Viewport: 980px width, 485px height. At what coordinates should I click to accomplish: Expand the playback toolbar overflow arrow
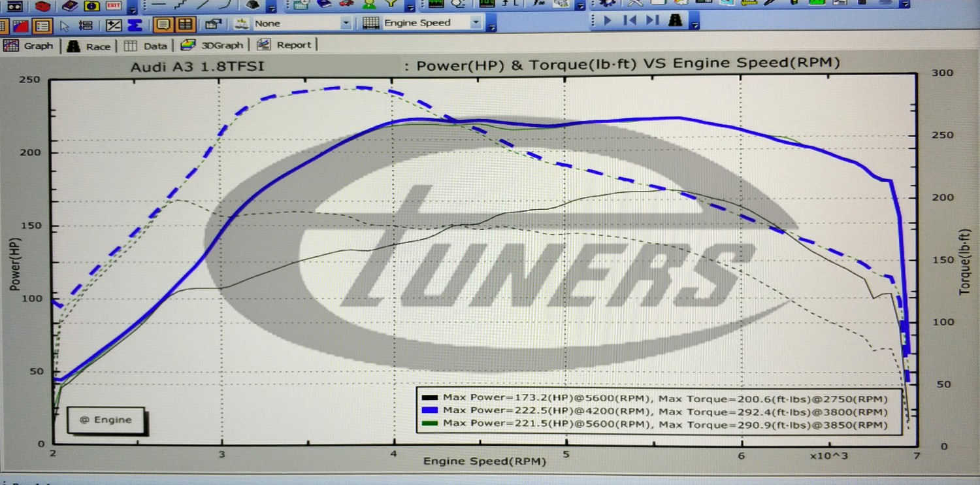pyautogui.click(x=694, y=24)
